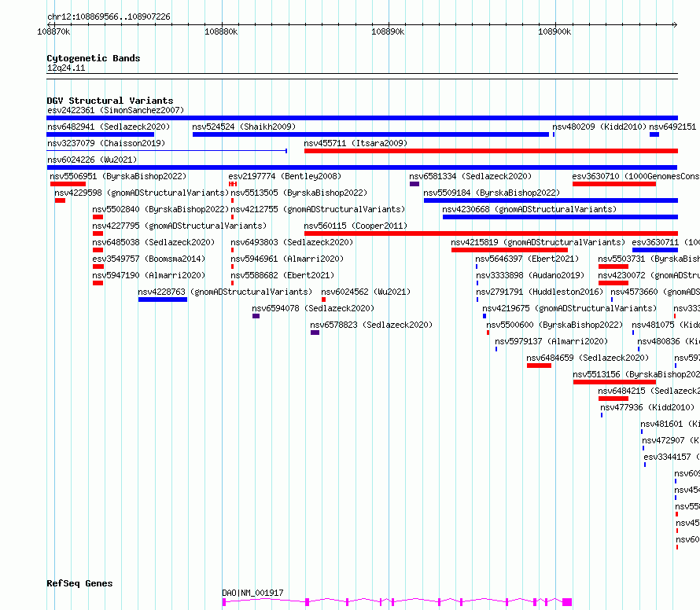Open nsv4230668 (gnomADStructuralVariants) label
The image size is (700, 610).
[x=529, y=209]
